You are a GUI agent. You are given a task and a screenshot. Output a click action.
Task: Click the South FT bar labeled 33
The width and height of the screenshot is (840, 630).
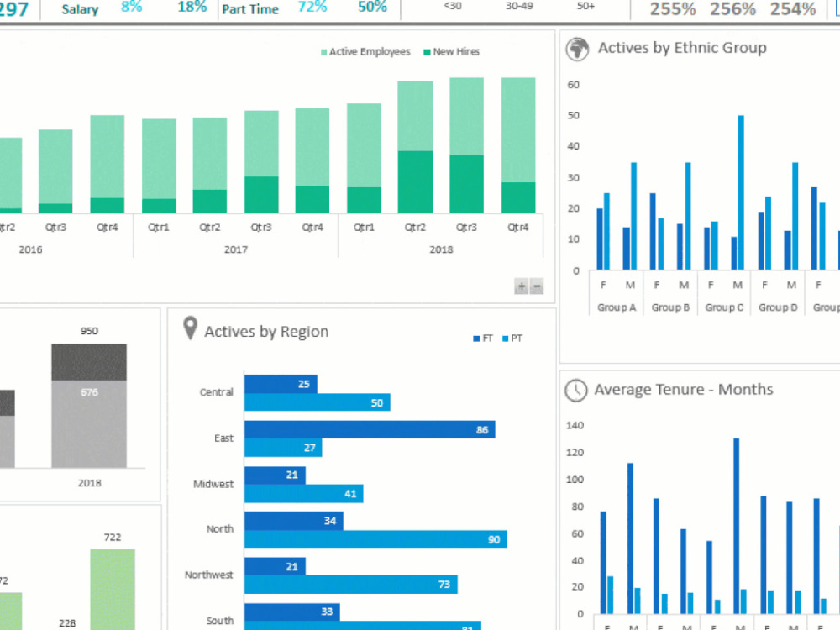tap(292, 612)
